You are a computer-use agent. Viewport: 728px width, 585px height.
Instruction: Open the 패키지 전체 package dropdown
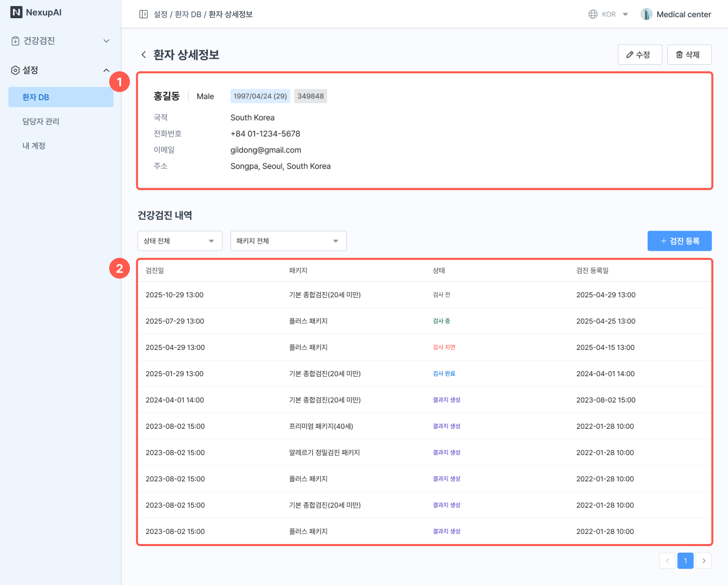pyautogui.click(x=288, y=241)
